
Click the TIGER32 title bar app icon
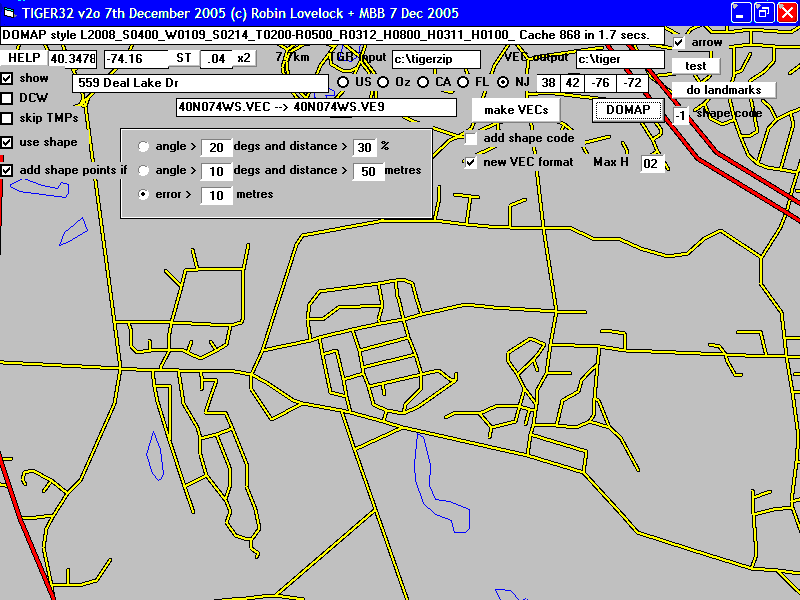pyautogui.click(x=9, y=12)
